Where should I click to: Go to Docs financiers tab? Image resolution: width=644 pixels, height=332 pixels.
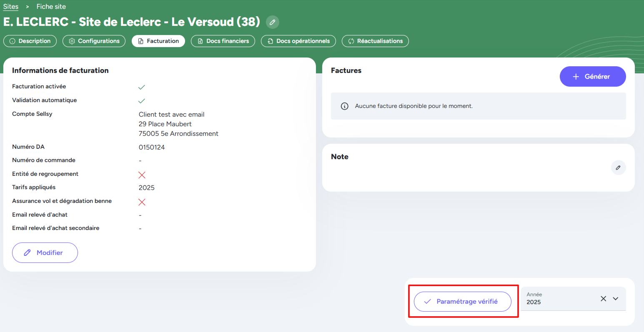(223, 41)
